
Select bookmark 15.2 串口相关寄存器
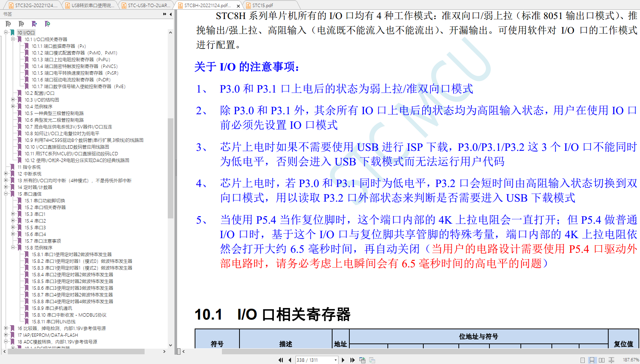[x=45, y=208]
